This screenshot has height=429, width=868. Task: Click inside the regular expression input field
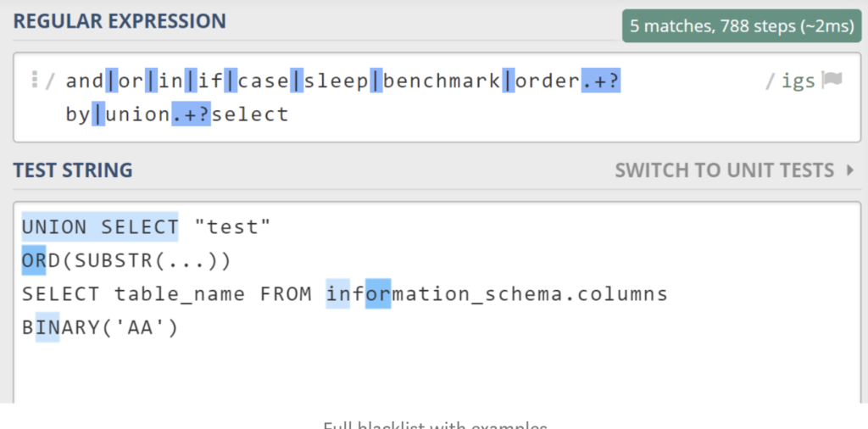point(424,114)
